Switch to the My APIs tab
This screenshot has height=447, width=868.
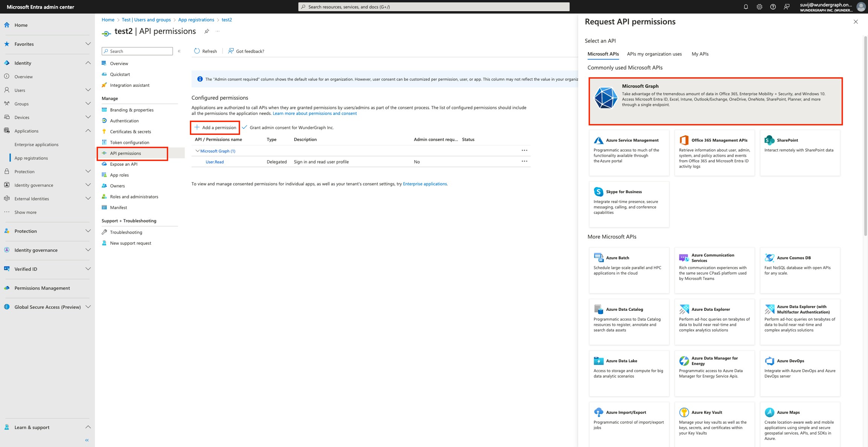pyautogui.click(x=700, y=54)
